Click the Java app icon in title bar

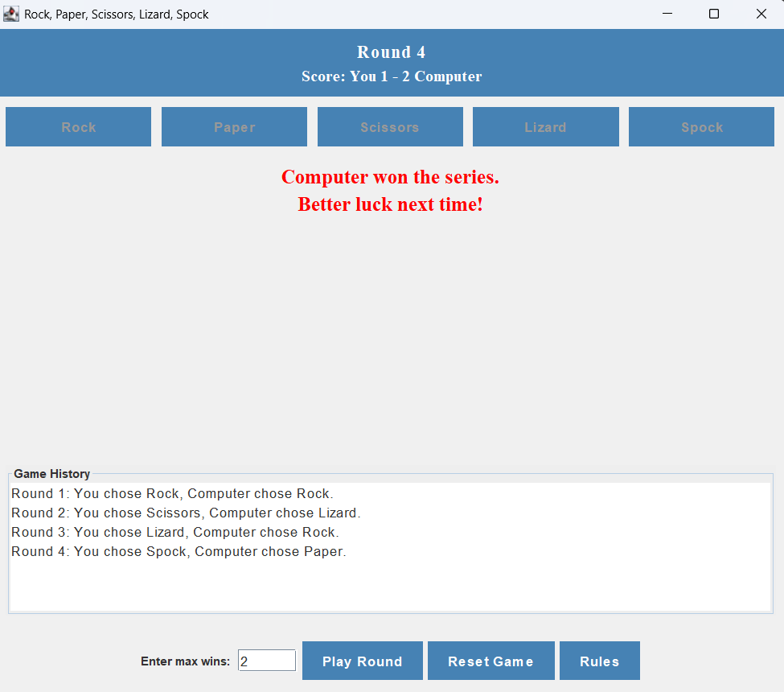11,14
